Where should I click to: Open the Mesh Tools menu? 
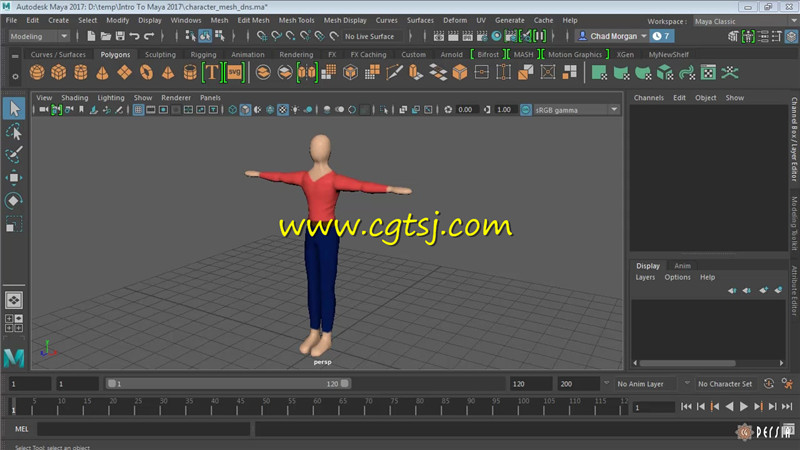296,20
